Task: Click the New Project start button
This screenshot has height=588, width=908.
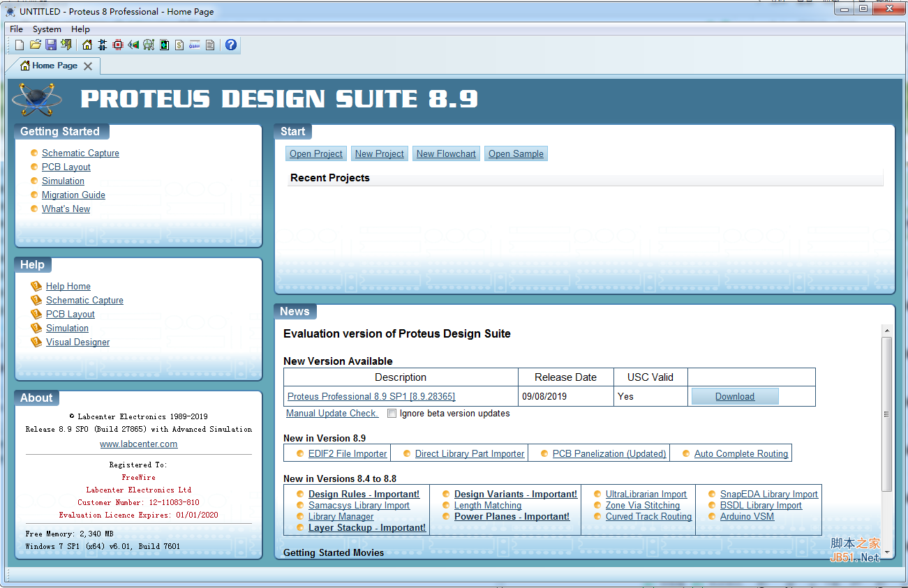Action: pyautogui.click(x=379, y=153)
